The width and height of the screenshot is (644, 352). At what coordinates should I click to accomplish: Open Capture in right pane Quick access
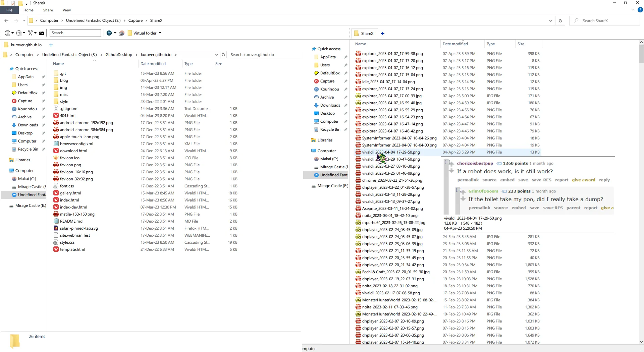(327, 81)
